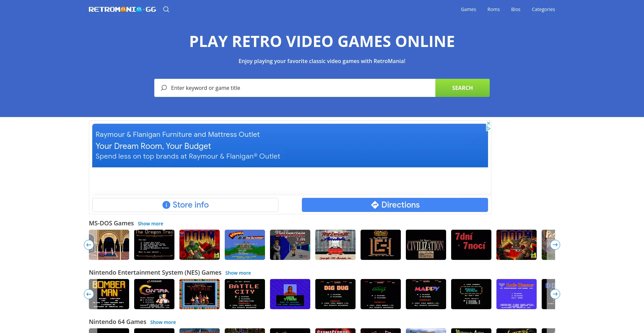Open the Galaga NES thumbnail
The height and width of the screenshot is (333, 644).
coord(381,294)
